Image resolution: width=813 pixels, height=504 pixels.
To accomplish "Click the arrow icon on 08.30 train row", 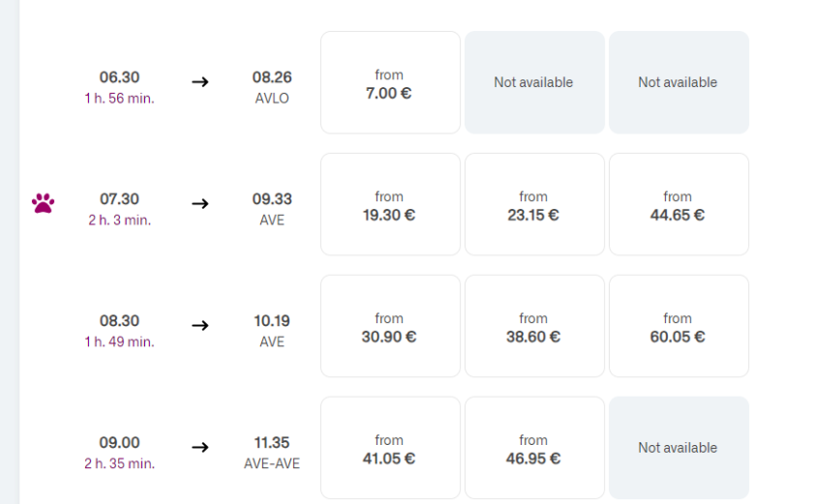I will point(200,325).
